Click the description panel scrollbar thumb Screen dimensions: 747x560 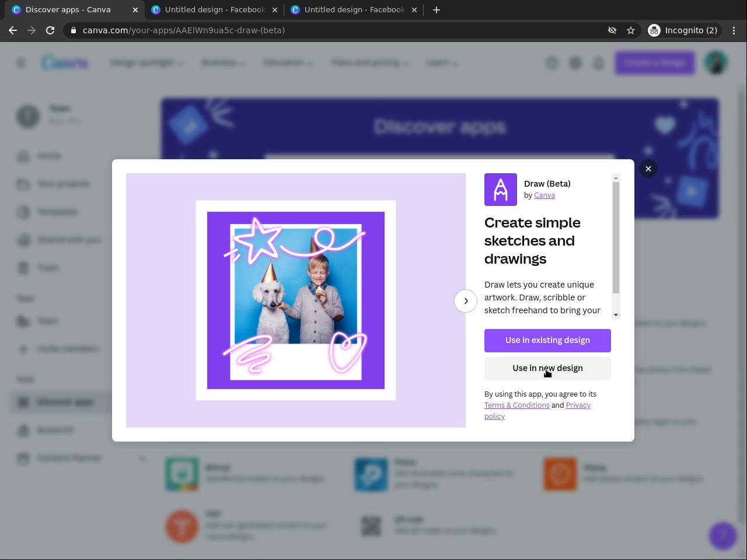coord(616,237)
